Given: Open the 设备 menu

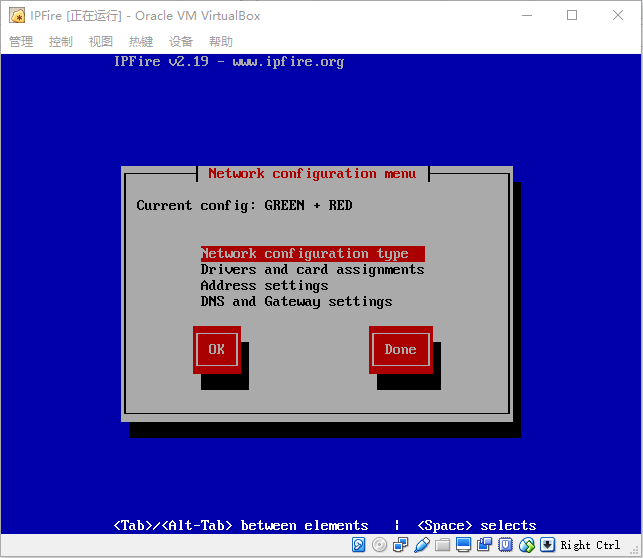Looking at the screenshot, I should [x=181, y=41].
